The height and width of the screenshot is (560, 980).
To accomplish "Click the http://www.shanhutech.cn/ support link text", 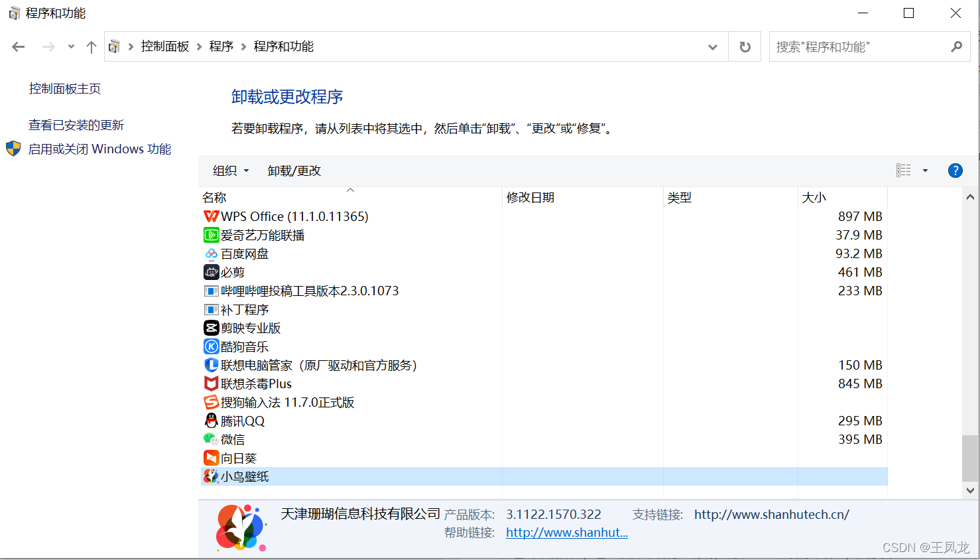I will [772, 514].
